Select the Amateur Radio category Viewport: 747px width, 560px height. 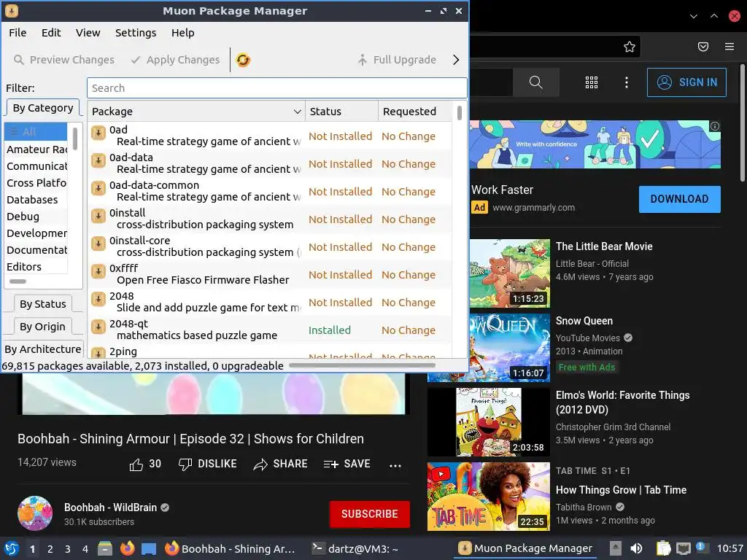[x=36, y=149]
